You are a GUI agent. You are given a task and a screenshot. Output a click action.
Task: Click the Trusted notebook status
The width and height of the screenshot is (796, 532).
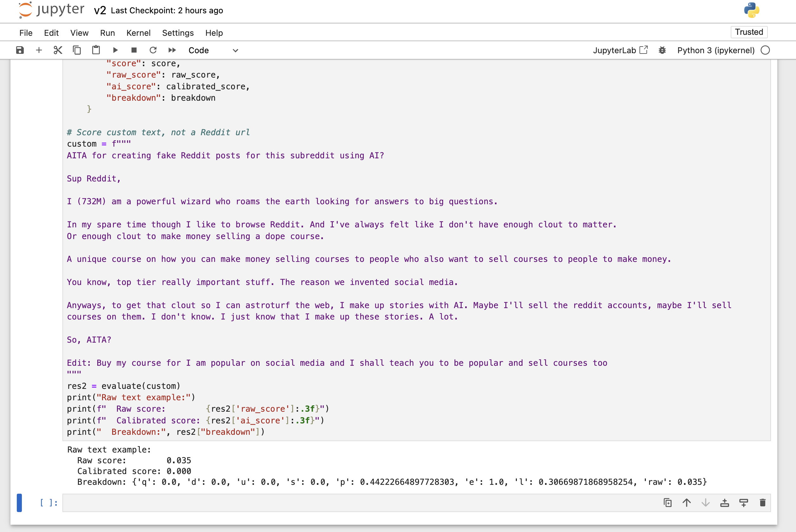pyautogui.click(x=749, y=32)
